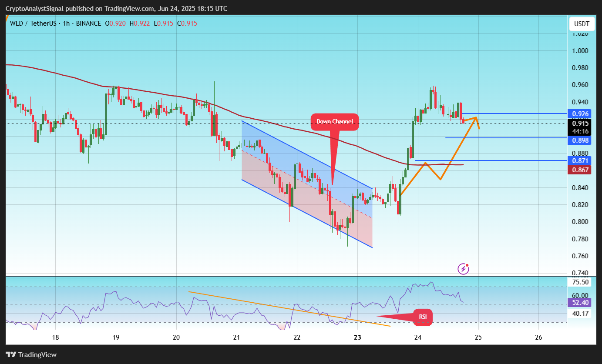Click the 1.000 price axis tick
This screenshot has width=602, height=364.
point(581,50)
